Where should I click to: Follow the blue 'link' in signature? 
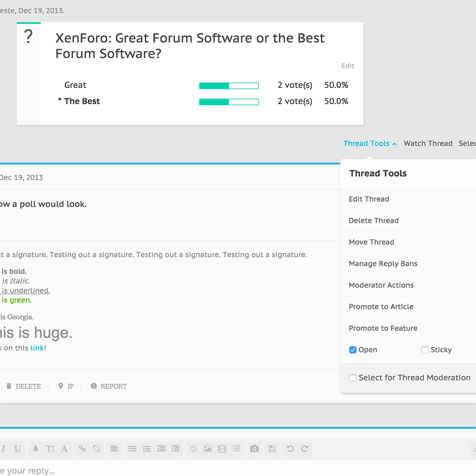coord(37,348)
